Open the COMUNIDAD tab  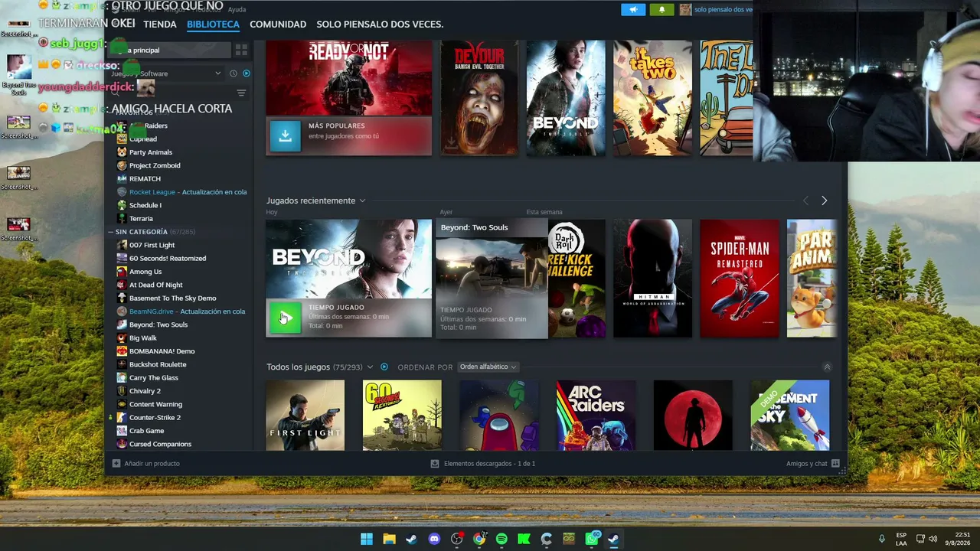click(278, 24)
